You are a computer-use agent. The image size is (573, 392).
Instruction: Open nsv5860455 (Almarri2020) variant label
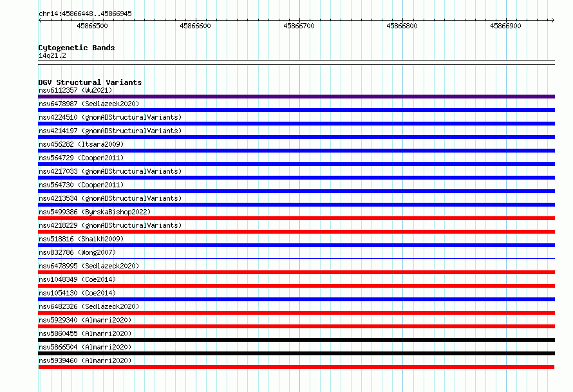coord(85,333)
